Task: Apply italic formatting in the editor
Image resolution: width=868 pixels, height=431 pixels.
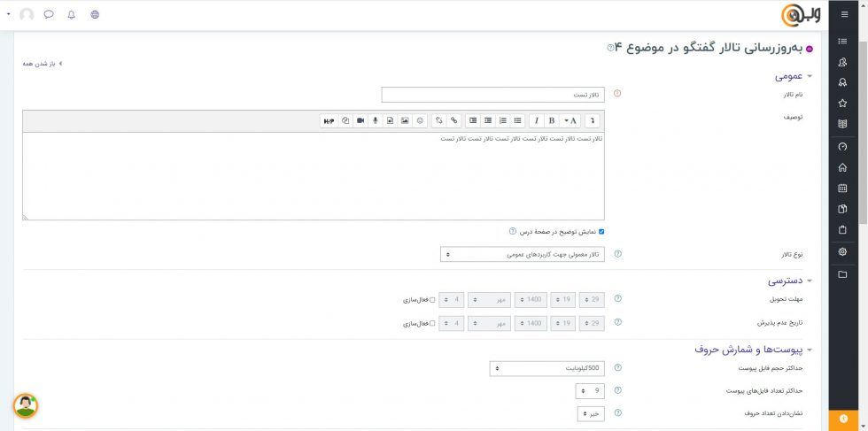Action: 536,120
